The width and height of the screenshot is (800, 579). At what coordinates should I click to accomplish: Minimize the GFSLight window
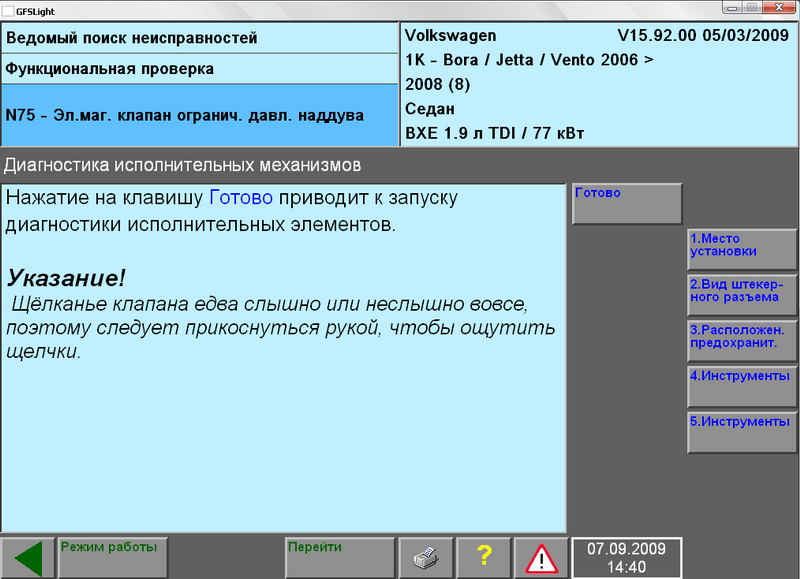(733, 7)
